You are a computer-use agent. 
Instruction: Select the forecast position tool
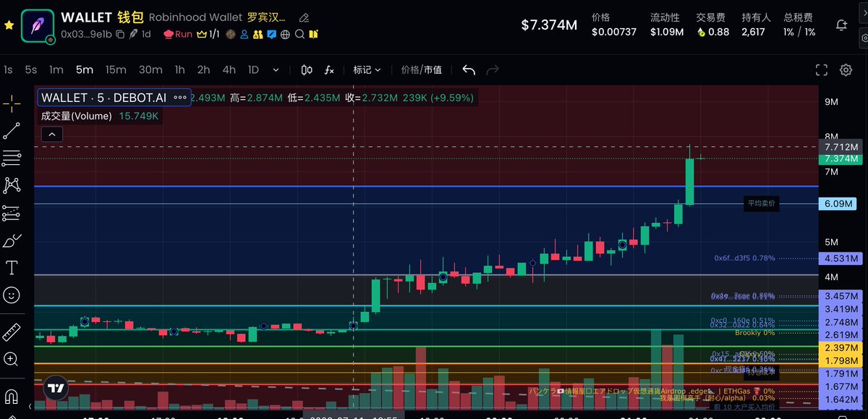coord(12,213)
